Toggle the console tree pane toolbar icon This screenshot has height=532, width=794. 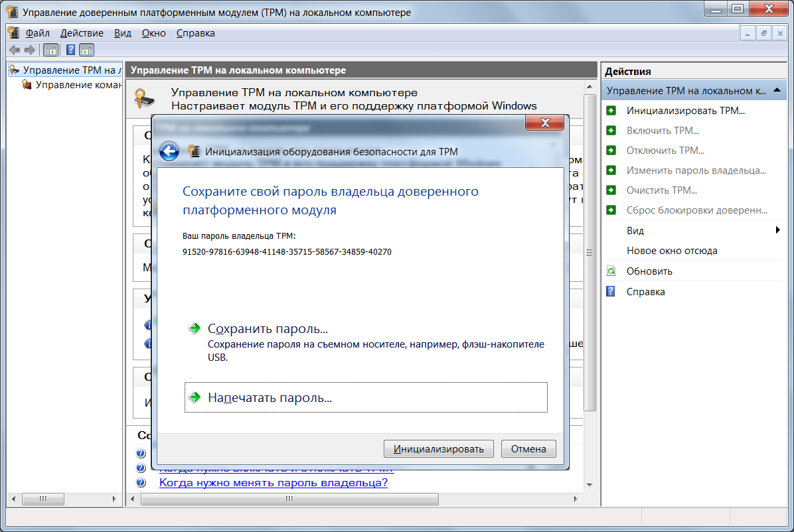pyautogui.click(x=50, y=50)
